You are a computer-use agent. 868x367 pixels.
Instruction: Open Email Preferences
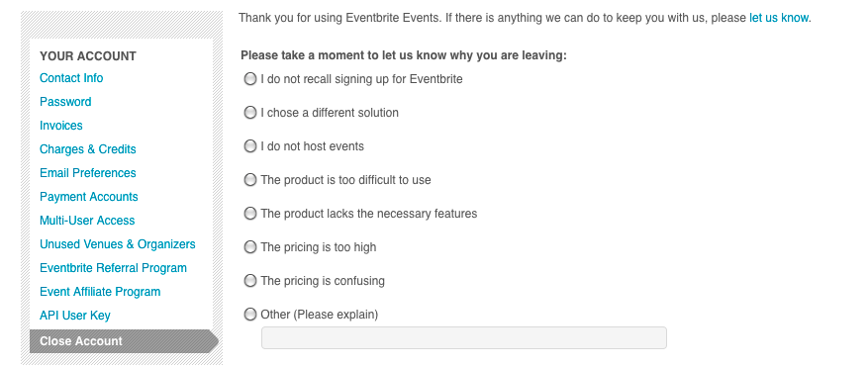pos(87,173)
